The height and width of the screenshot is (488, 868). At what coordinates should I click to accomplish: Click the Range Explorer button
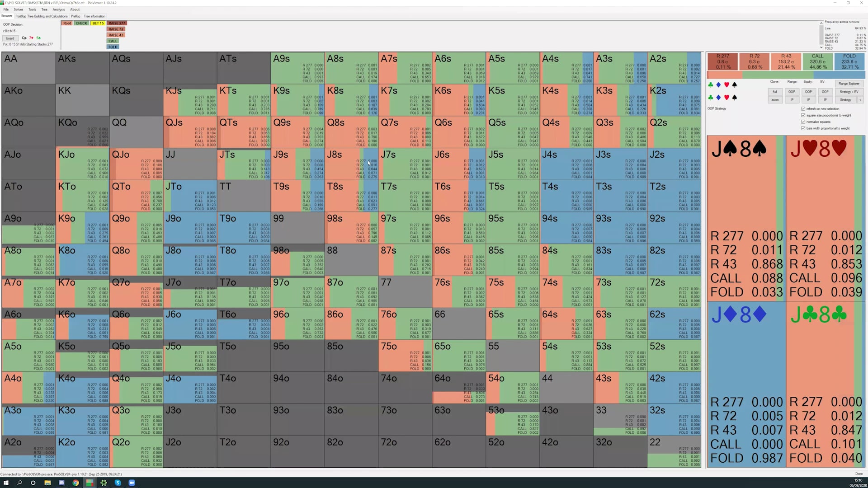click(849, 84)
